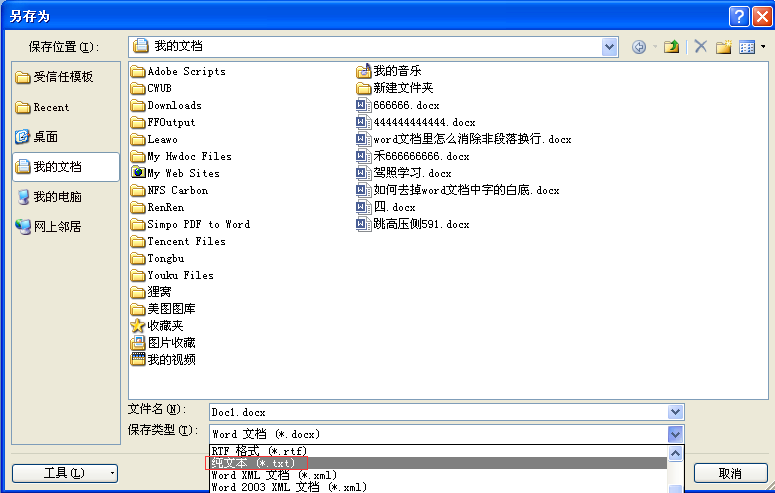
Task: Click the 图片收藏 folder icon
Action: (x=138, y=343)
